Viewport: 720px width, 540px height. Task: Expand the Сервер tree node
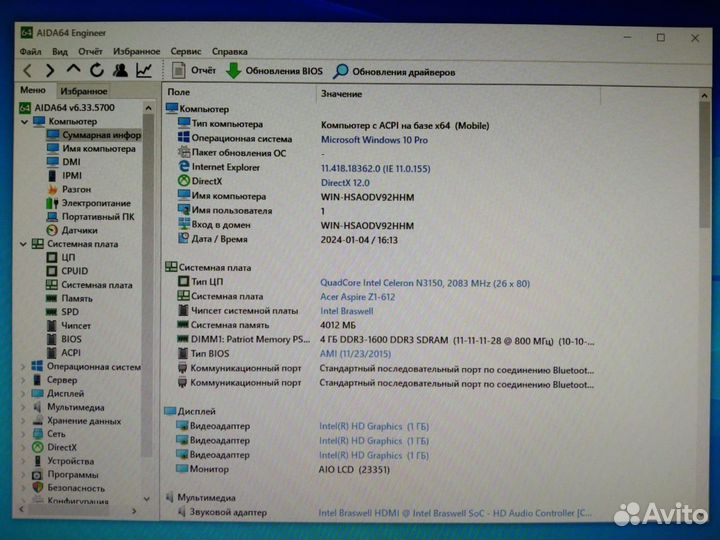click(23, 380)
